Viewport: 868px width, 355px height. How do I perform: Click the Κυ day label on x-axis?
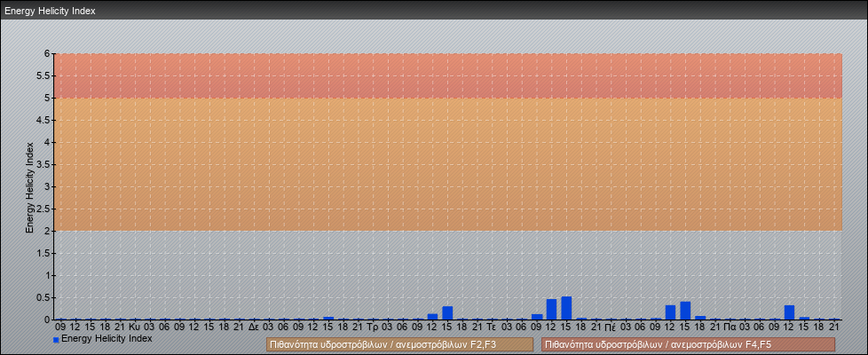[135, 327]
